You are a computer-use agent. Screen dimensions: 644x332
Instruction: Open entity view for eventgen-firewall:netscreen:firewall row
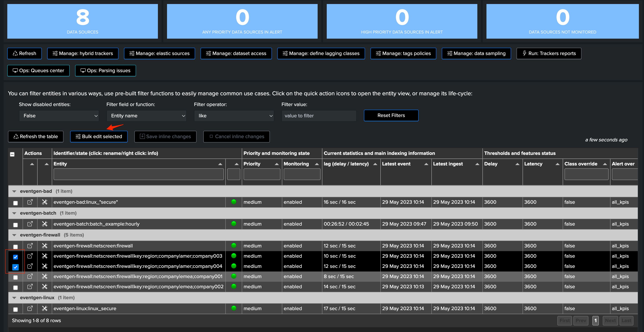coord(30,246)
